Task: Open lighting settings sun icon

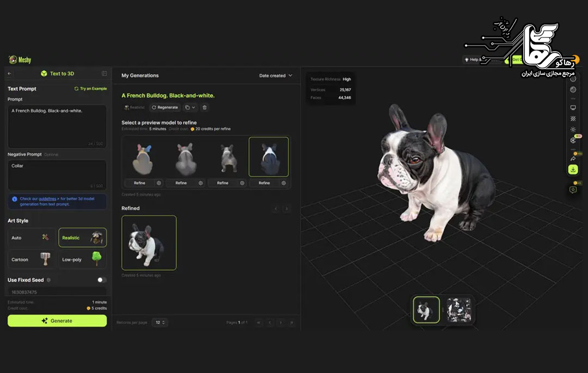Action: 573,129
